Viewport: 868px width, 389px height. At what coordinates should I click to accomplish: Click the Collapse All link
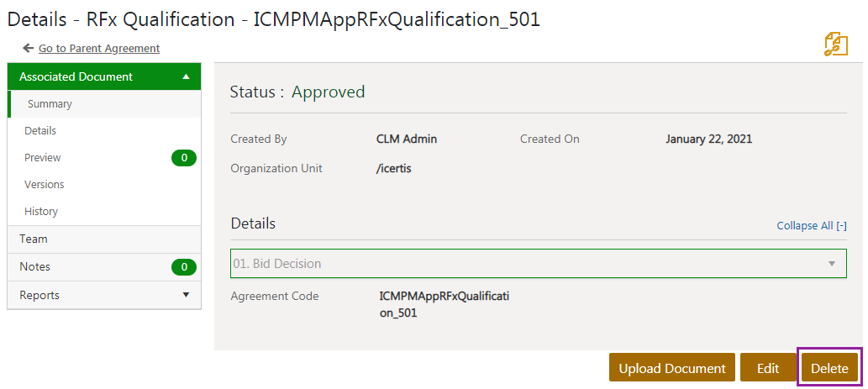click(811, 226)
